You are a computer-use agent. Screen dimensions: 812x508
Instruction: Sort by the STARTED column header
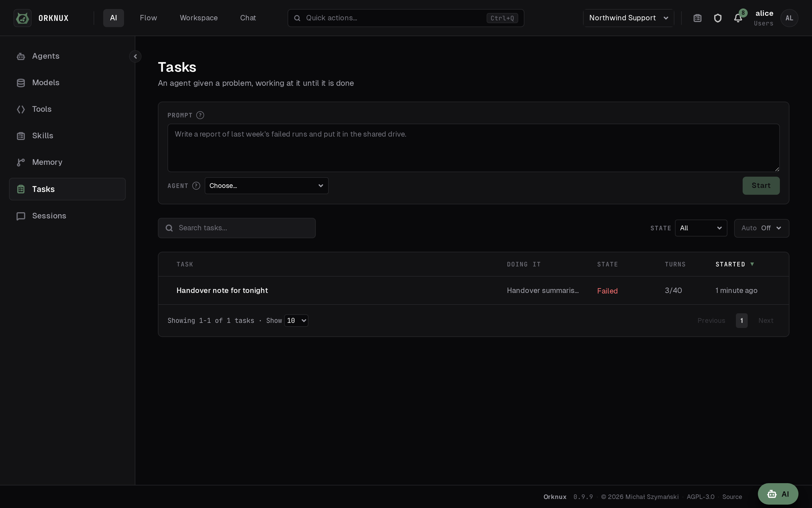pyautogui.click(x=734, y=264)
